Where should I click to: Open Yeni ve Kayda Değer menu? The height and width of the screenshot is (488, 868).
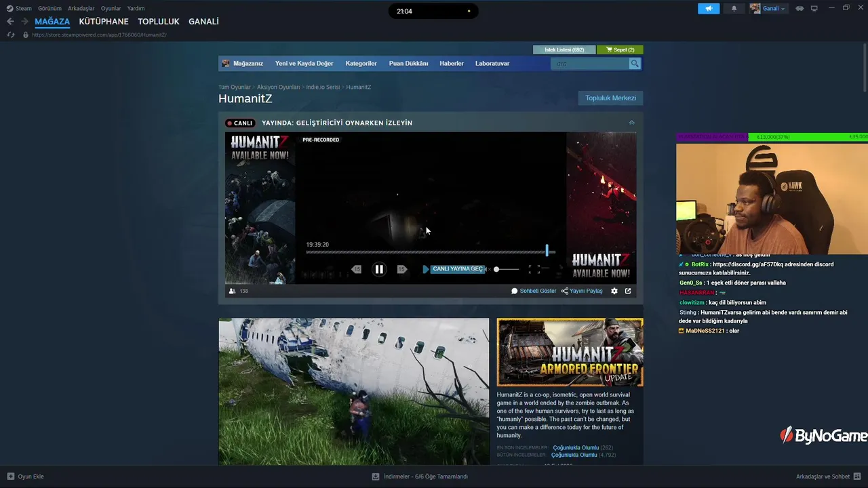pos(304,64)
